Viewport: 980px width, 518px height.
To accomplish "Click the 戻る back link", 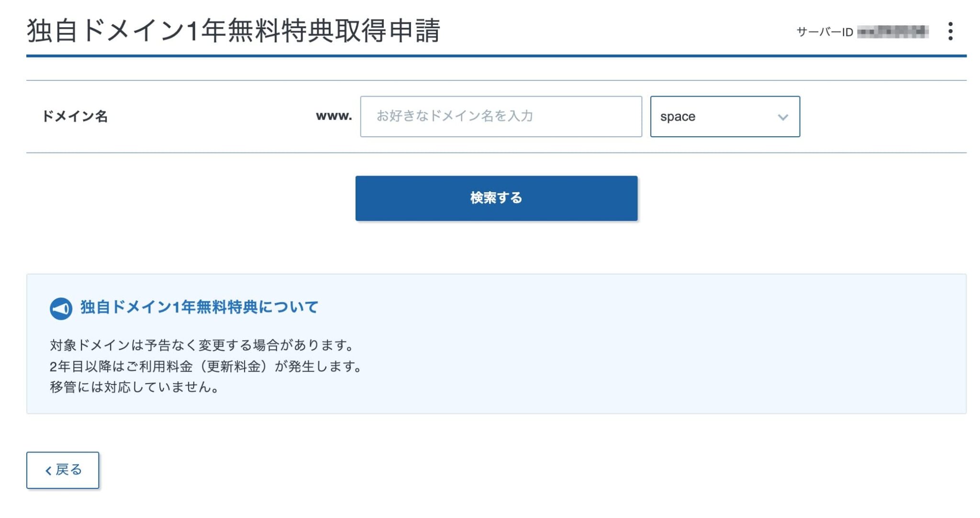I will click(63, 470).
